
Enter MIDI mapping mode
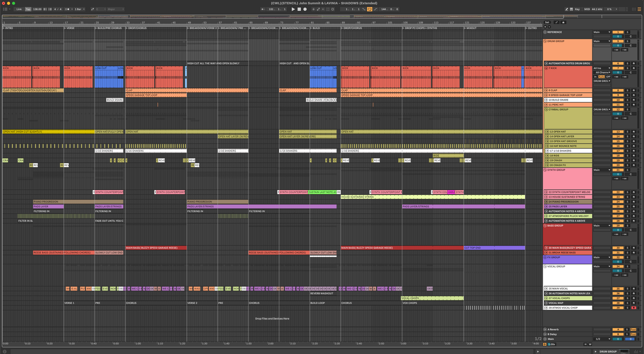click(x=587, y=9)
